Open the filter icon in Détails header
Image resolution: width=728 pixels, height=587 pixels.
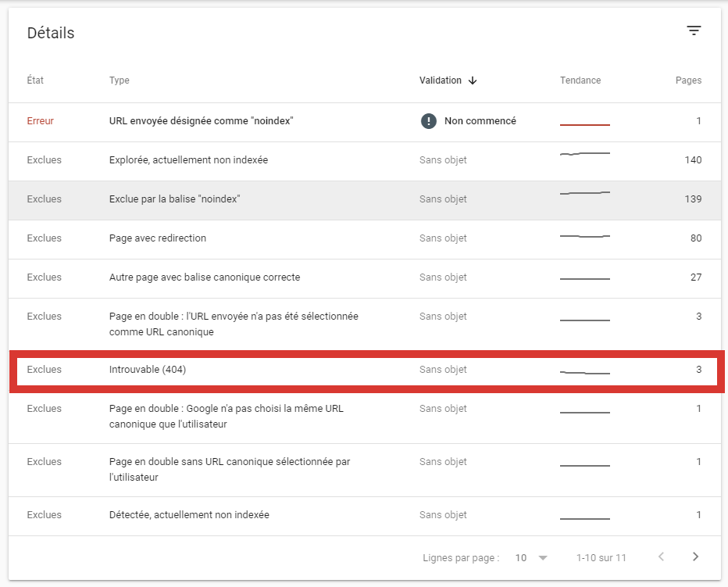(694, 31)
